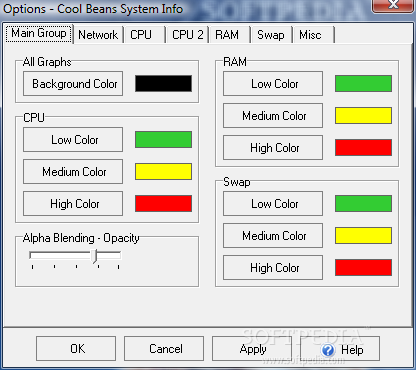416x370 pixels.
Task: Click the red CPU high color swatch
Action: coord(163,203)
